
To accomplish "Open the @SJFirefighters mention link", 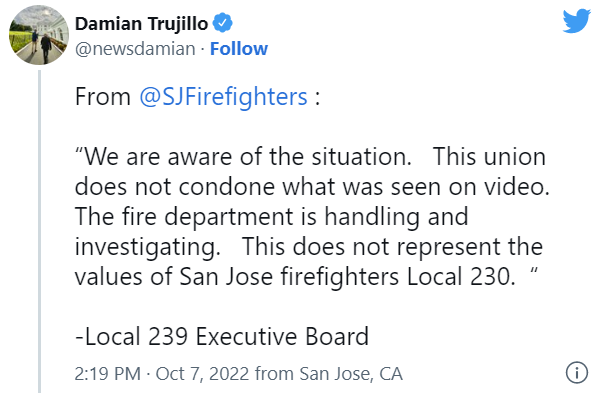I will 223,96.
